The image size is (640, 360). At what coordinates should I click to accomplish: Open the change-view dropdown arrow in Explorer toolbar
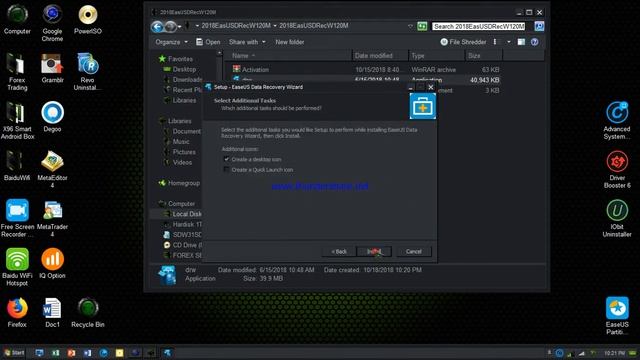pyautogui.click(x=509, y=42)
